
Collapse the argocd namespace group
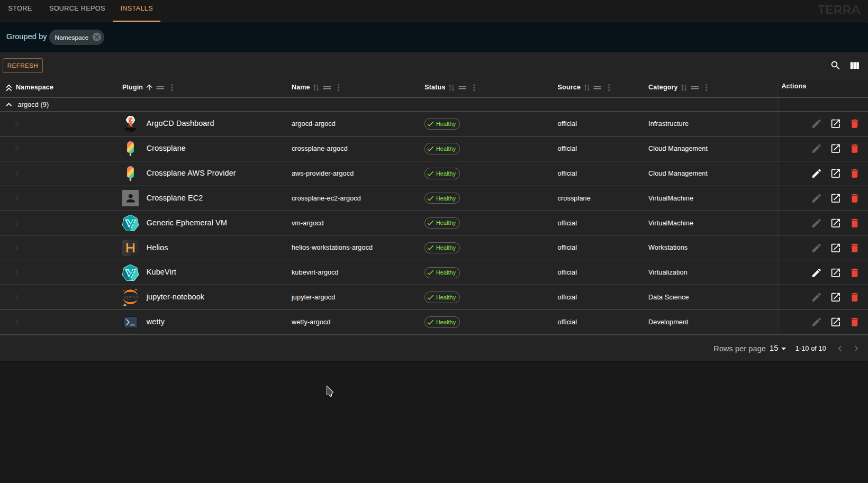(9, 105)
